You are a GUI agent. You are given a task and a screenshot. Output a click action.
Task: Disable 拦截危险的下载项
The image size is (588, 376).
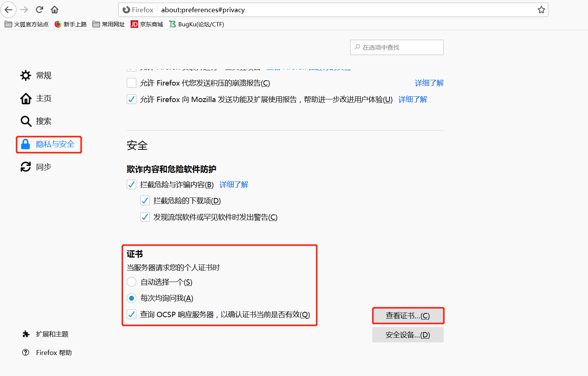click(x=145, y=200)
